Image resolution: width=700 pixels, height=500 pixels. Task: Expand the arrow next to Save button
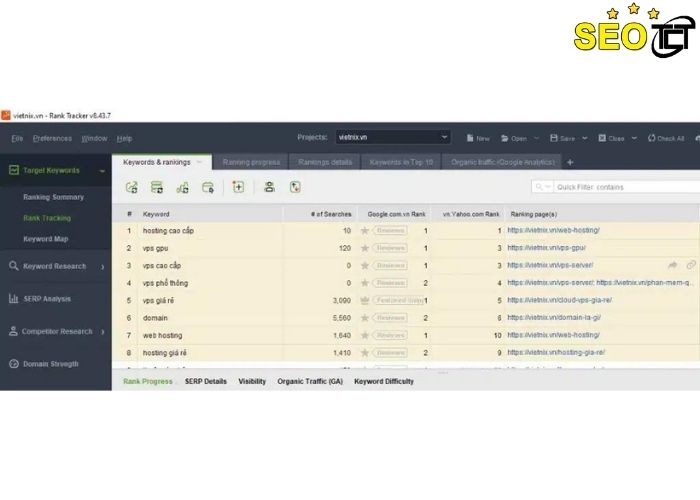(585, 138)
